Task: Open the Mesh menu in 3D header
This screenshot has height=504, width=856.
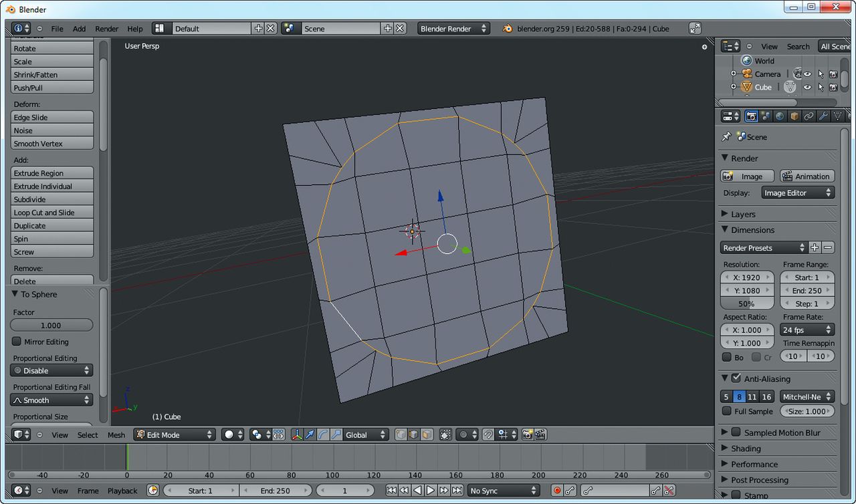Action: point(116,435)
